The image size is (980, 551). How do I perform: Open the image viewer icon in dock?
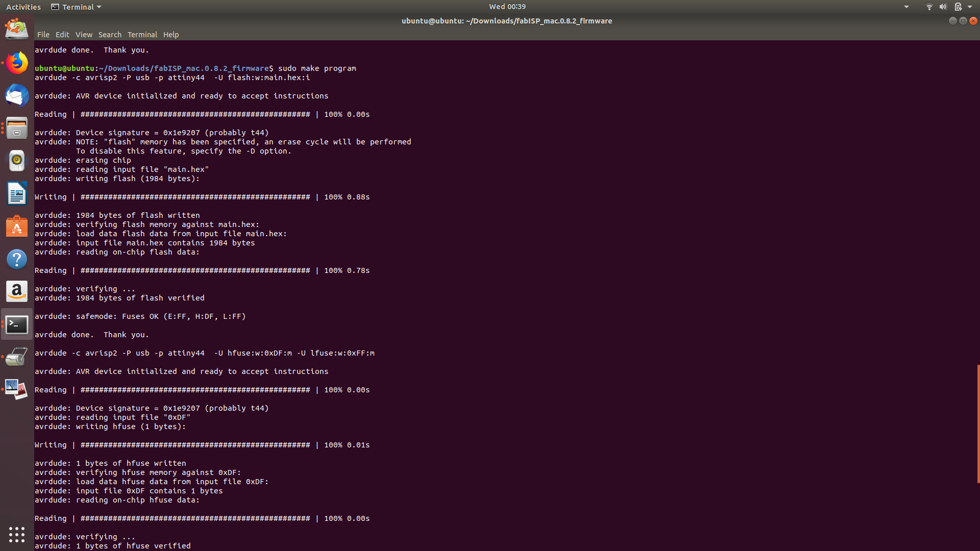17,389
